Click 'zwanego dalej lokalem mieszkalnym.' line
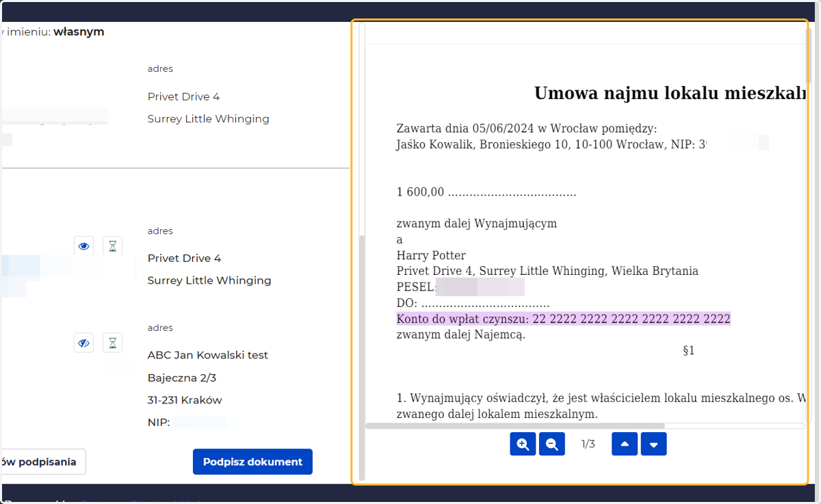Viewport: 821px width, 504px height. (x=497, y=414)
